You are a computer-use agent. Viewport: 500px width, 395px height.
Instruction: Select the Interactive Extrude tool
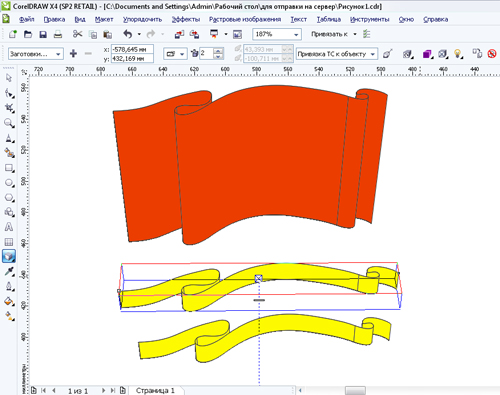(x=9, y=256)
